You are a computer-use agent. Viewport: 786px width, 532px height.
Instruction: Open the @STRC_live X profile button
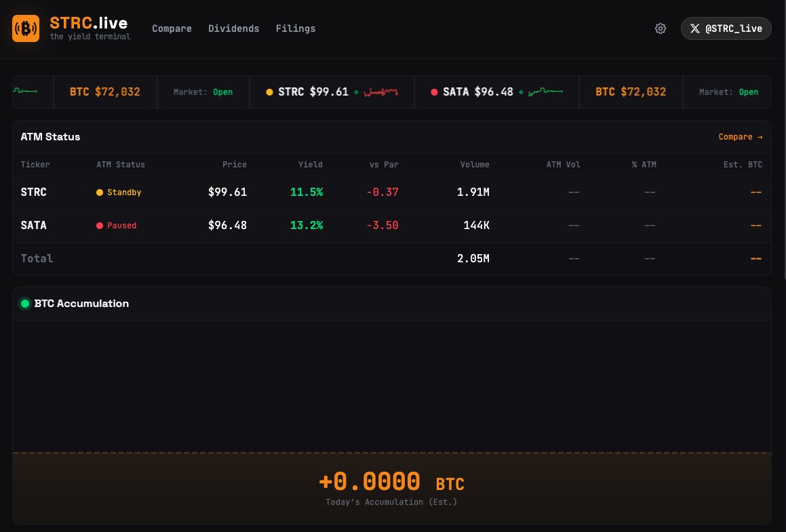click(x=726, y=28)
